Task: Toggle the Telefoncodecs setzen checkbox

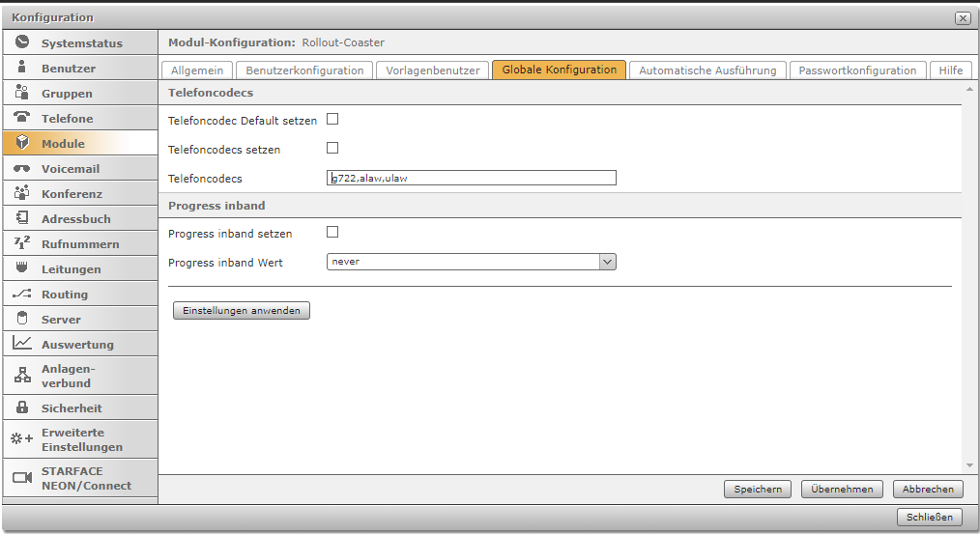Action: [332, 149]
